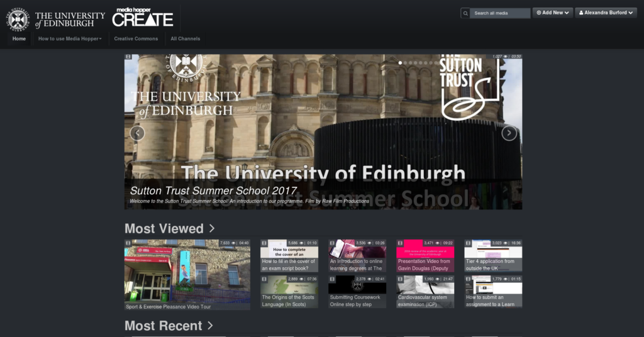Click '2,378' view count on Submitting Coursework video
This screenshot has height=337, width=644.
point(360,279)
